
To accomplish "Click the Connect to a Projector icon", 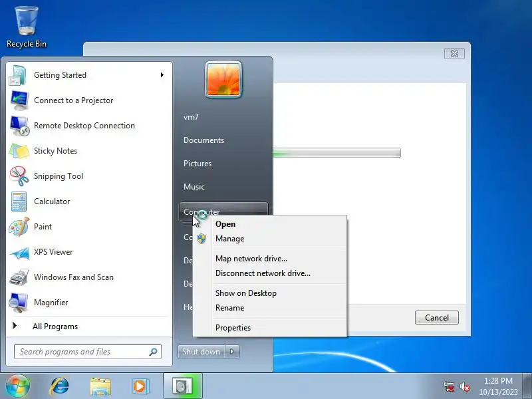I will (19, 100).
